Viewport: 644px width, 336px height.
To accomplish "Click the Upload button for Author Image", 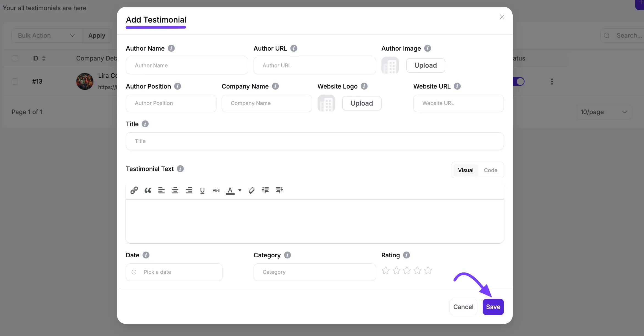I will pos(425,65).
